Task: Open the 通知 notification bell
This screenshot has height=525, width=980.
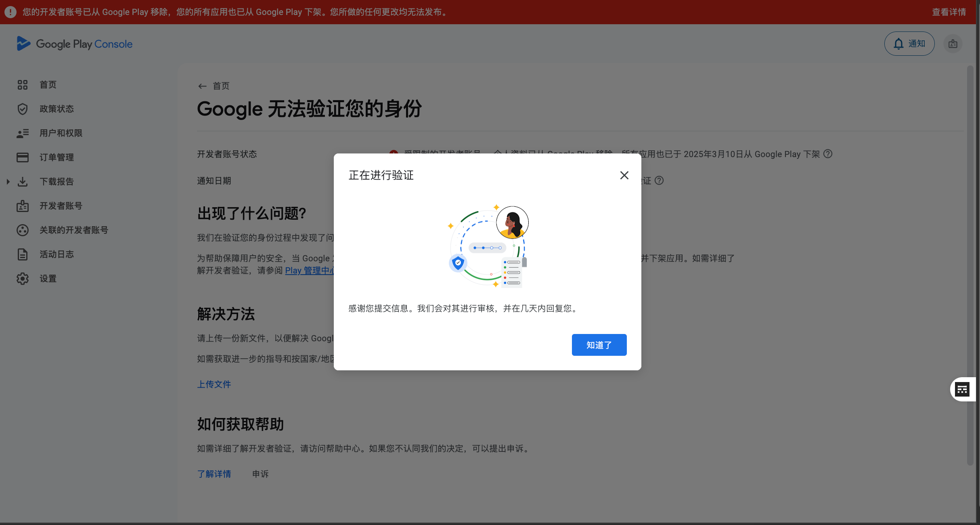Action: (x=909, y=44)
